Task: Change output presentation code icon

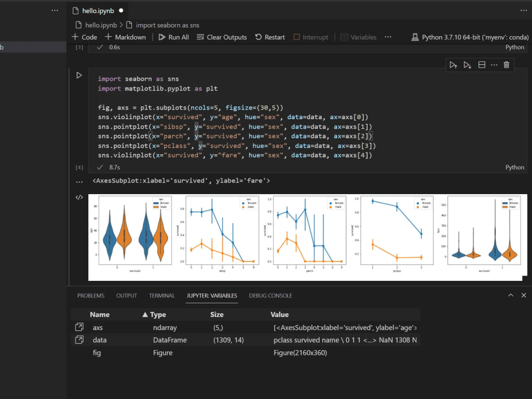Action: pyautogui.click(x=79, y=197)
